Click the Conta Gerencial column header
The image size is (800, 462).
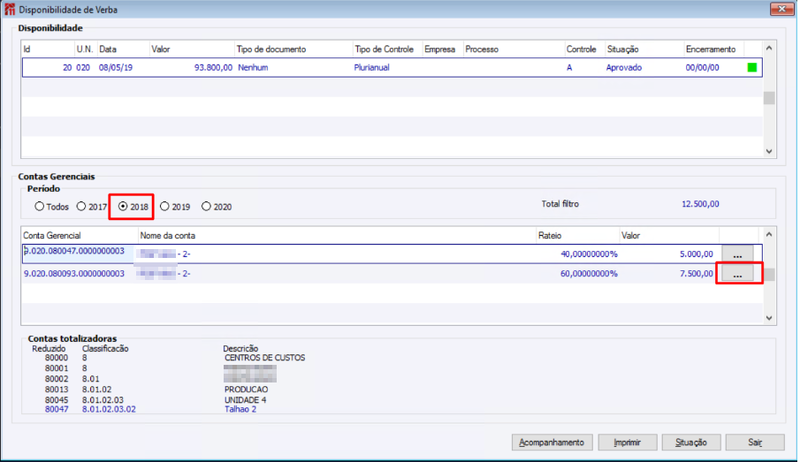pyautogui.click(x=80, y=236)
